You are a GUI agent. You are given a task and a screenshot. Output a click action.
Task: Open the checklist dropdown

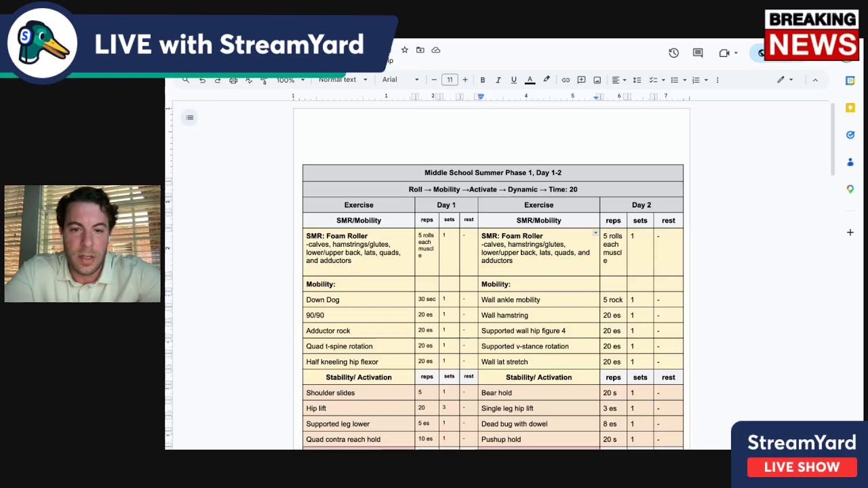(x=657, y=80)
